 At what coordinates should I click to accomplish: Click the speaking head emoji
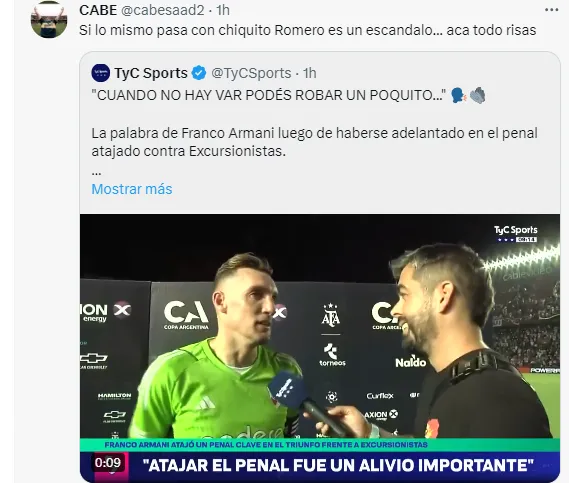[x=458, y=95]
